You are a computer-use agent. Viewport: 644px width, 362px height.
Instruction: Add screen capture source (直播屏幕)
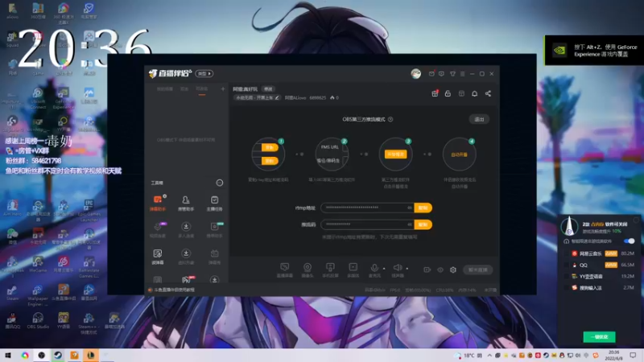click(285, 270)
